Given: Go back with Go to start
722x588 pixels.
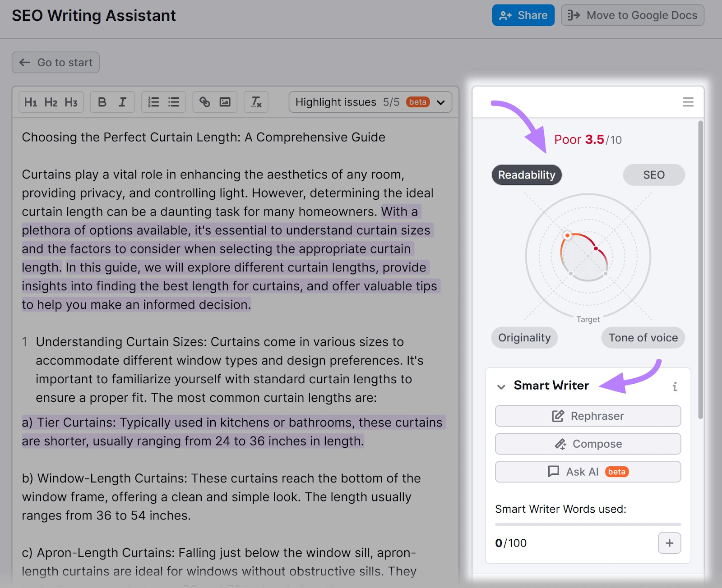Looking at the screenshot, I should (x=56, y=63).
